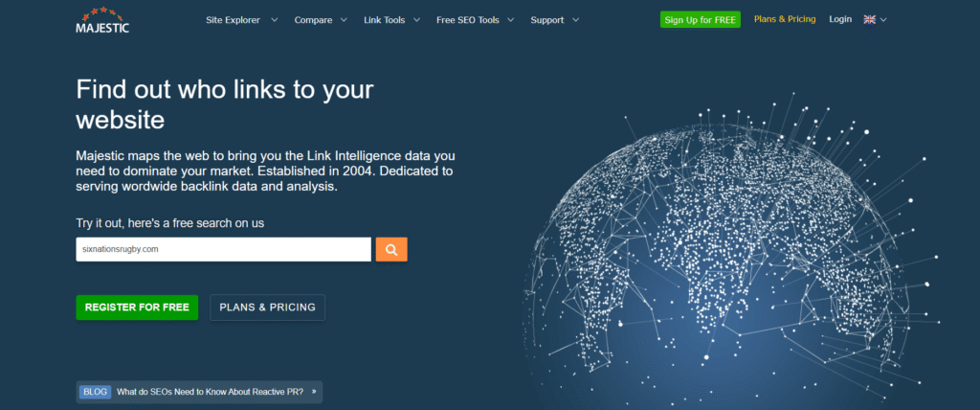Viewport: 980px width, 410px height.
Task: Open the Link Tools menu
Action: [385, 20]
